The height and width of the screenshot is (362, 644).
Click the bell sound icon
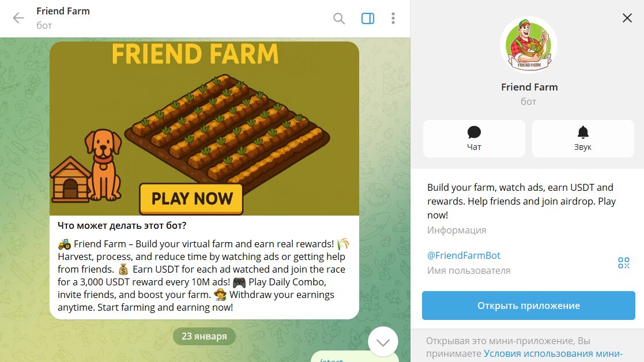coord(583,132)
